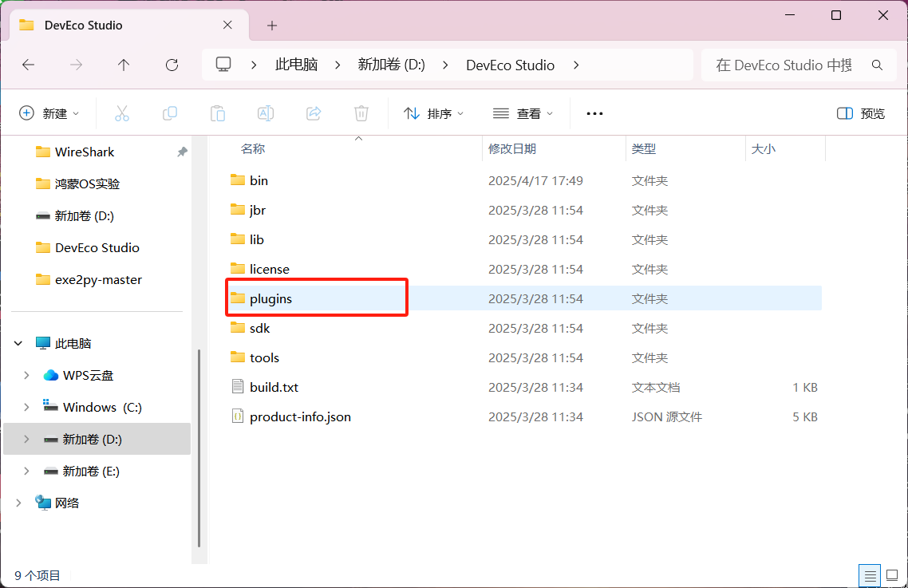Go up one folder level
Image resolution: width=908 pixels, height=588 pixels.
124,65
